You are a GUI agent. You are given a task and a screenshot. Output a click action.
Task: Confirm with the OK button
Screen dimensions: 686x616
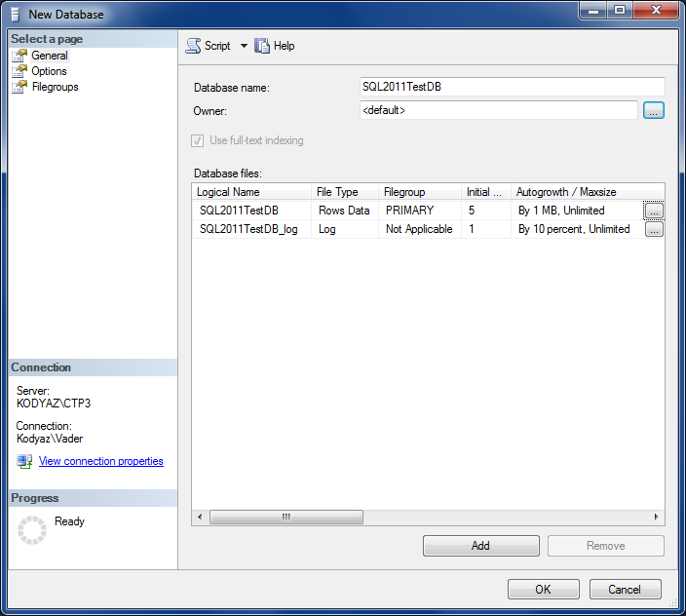(x=544, y=590)
